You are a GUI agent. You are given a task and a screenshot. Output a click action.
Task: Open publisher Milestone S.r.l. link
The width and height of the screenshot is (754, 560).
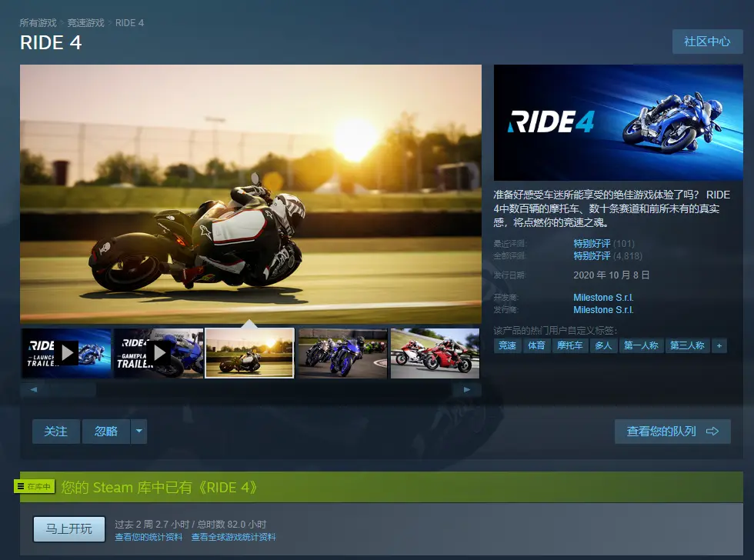(x=603, y=310)
